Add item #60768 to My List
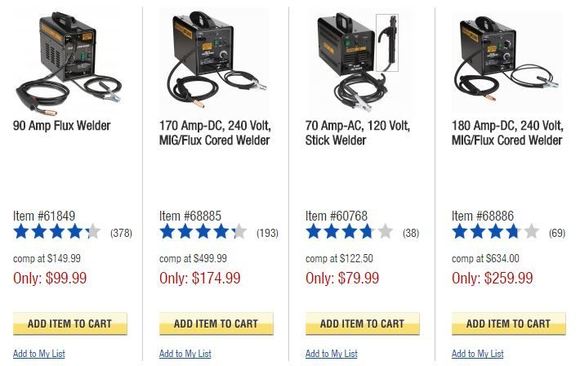 pos(331,354)
